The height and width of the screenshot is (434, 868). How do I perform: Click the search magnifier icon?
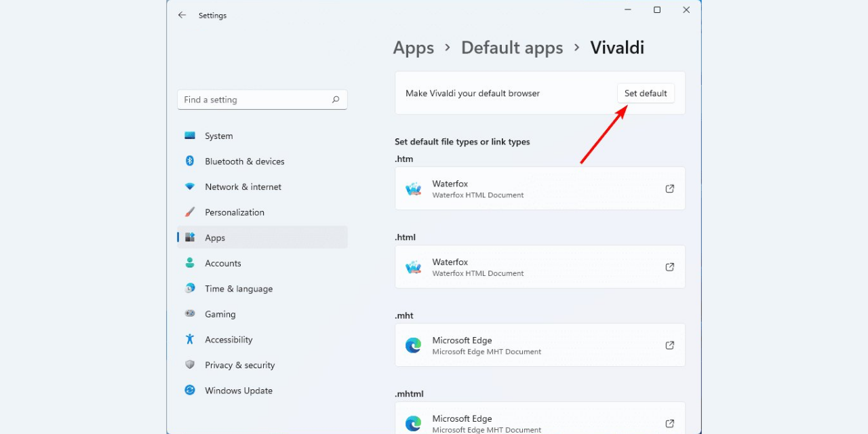[x=335, y=100]
